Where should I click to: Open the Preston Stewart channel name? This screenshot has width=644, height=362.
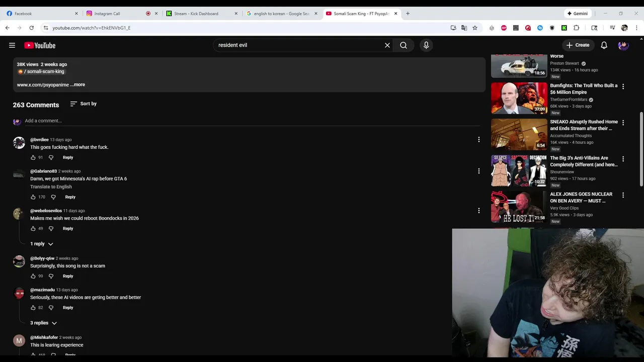click(x=564, y=63)
